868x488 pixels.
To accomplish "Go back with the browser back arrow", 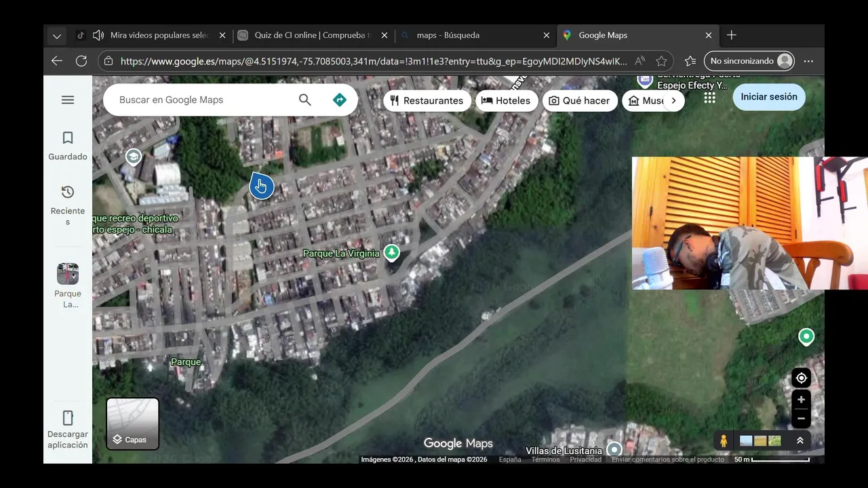I will click(57, 61).
